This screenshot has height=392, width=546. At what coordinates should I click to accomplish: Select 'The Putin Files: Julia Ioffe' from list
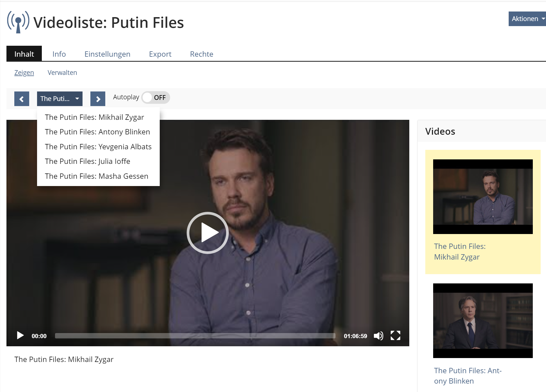tap(87, 161)
